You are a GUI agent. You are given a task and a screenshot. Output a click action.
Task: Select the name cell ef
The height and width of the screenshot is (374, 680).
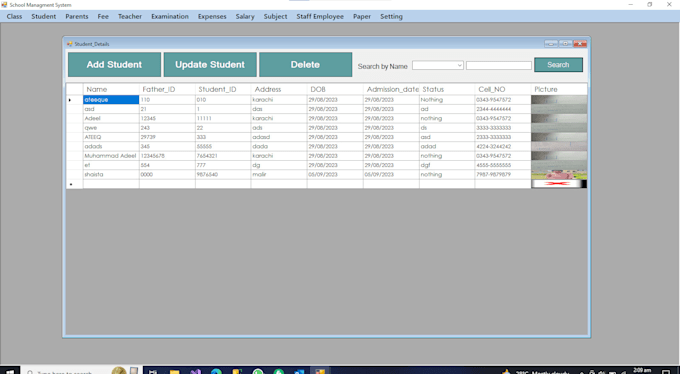point(111,165)
